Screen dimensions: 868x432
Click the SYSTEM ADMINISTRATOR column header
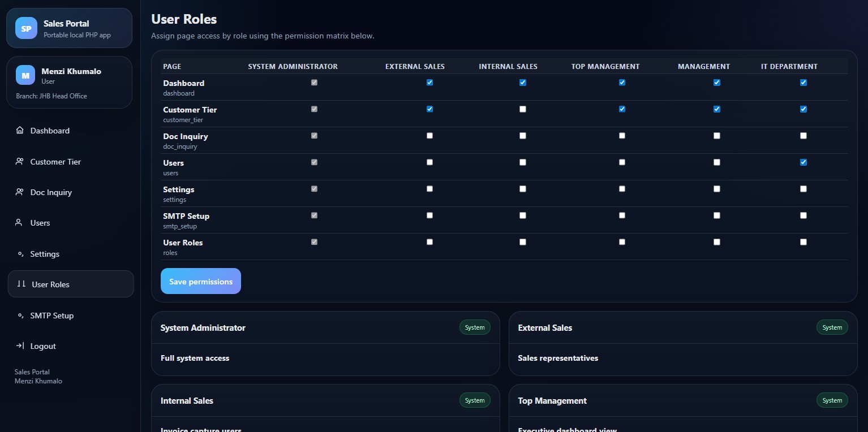click(293, 67)
